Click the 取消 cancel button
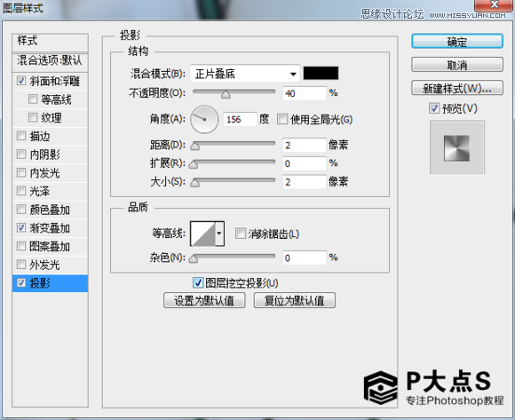Screen dimensions: 515x420 click(457, 65)
